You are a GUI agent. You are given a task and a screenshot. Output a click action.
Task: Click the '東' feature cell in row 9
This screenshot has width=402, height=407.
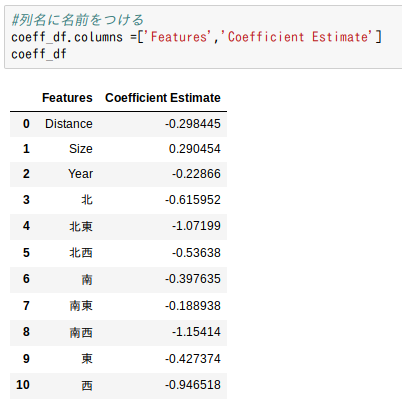87,359
